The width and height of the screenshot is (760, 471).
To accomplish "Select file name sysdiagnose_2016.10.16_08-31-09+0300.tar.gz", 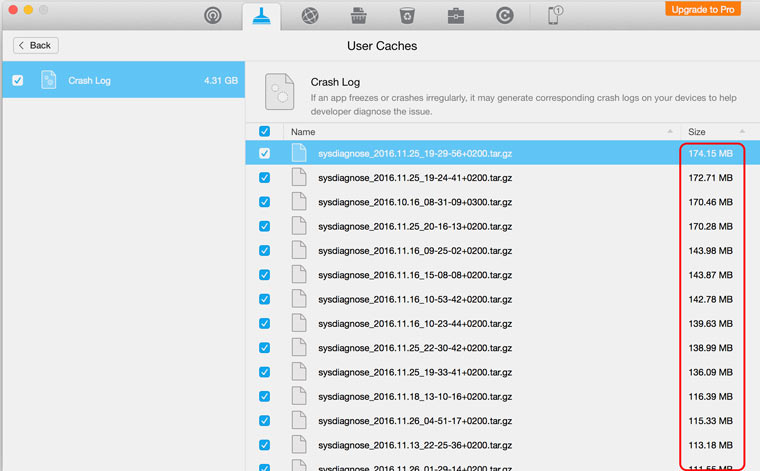I will click(415, 202).
